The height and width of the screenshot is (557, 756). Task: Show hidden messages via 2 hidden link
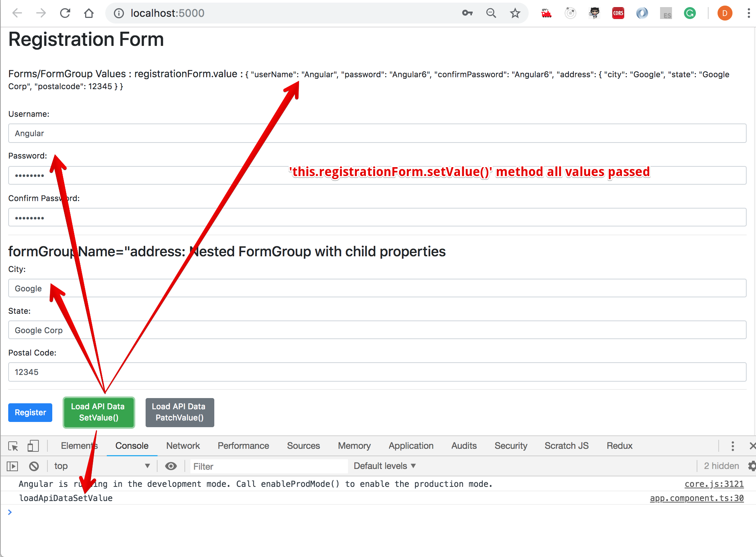click(721, 466)
